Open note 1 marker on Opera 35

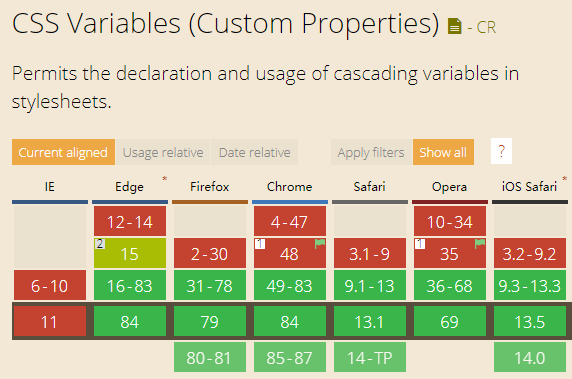click(420, 244)
